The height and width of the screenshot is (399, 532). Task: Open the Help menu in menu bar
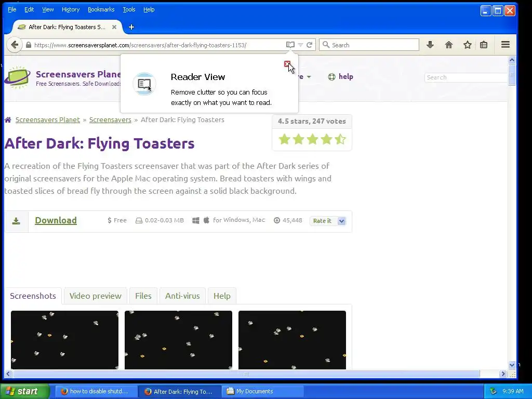coord(149,9)
